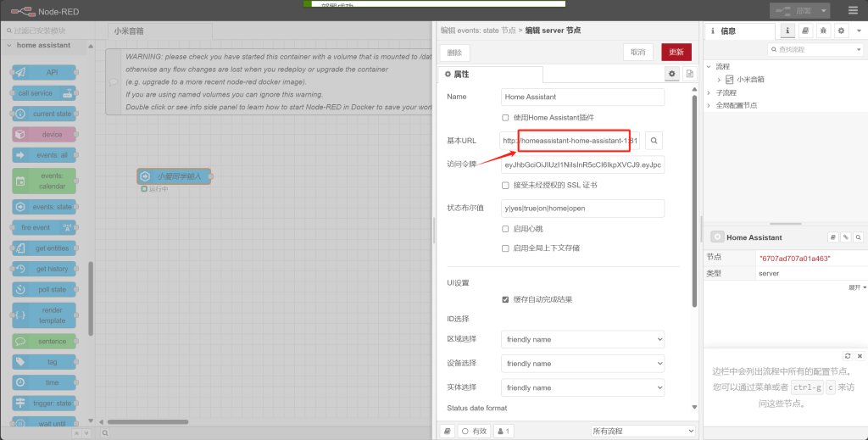Open the main hamburger menu
This screenshot has height=440, width=868.
click(853, 10)
